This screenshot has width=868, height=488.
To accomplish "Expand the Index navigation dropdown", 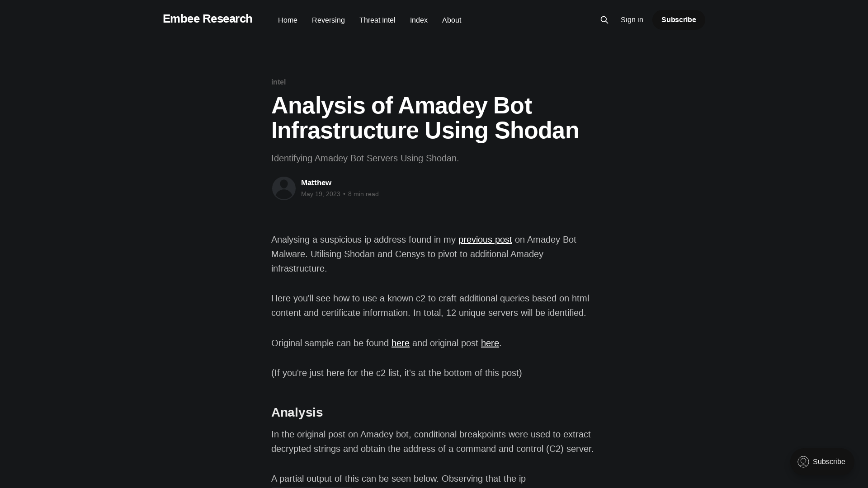I will coord(419,20).
